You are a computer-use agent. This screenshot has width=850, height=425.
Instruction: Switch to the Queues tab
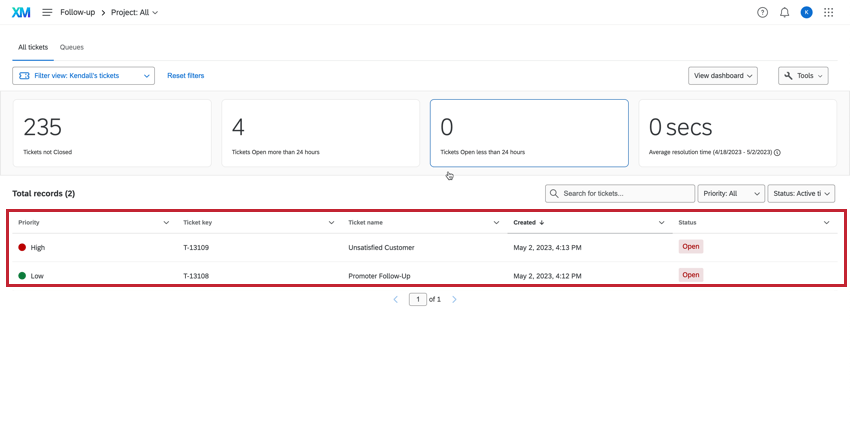pyautogui.click(x=72, y=47)
